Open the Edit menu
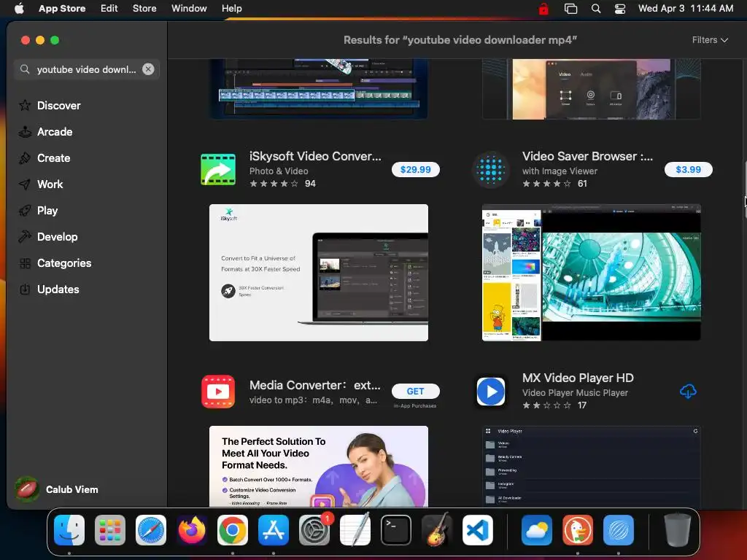Viewport: 747px width, 560px height. point(109,8)
